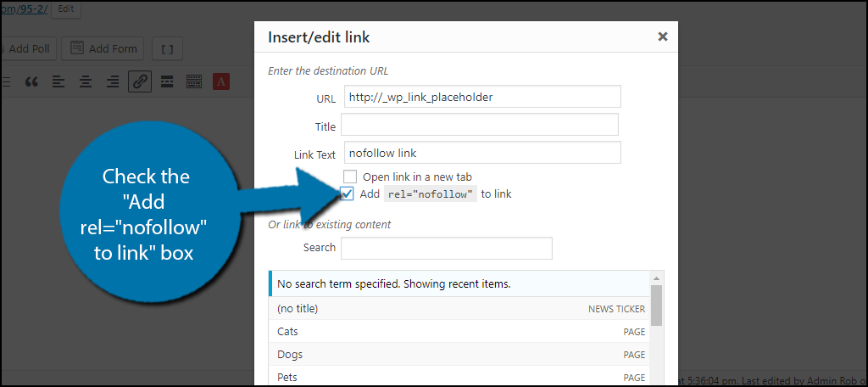
Task: Click the Search existing content field
Action: [446, 248]
